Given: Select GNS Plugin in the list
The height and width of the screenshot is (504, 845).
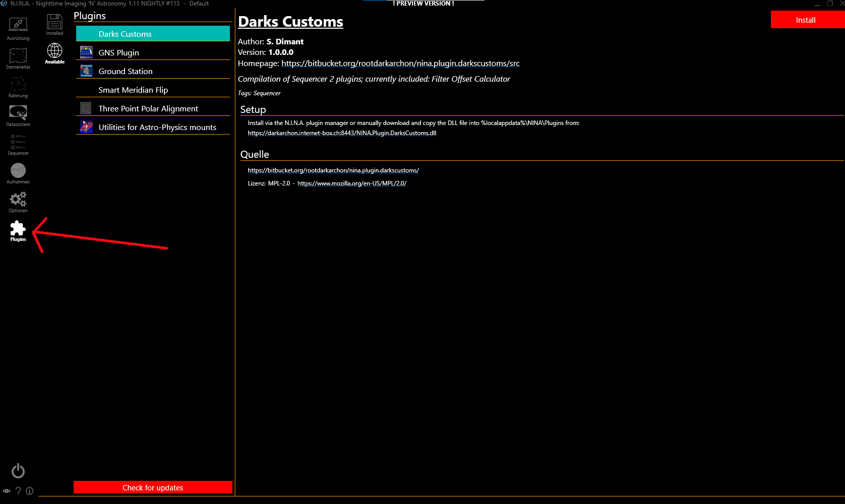Looking at the screenshot, I should (x=153, y=52).
